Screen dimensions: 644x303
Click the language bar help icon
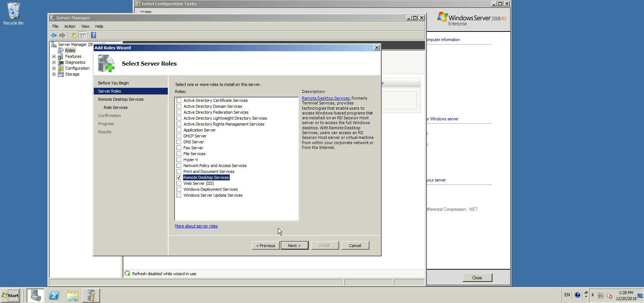[577, 295]
